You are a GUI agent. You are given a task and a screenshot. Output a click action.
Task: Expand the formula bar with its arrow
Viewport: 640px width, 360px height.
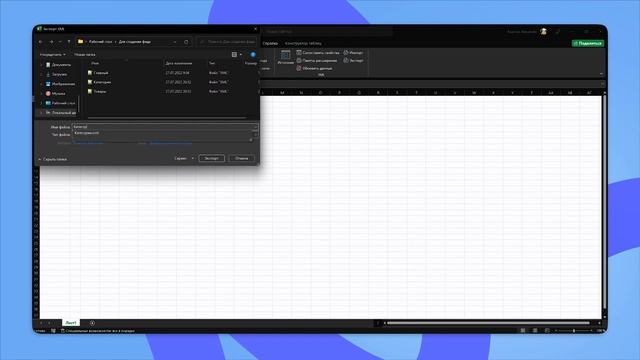[602, 84]
